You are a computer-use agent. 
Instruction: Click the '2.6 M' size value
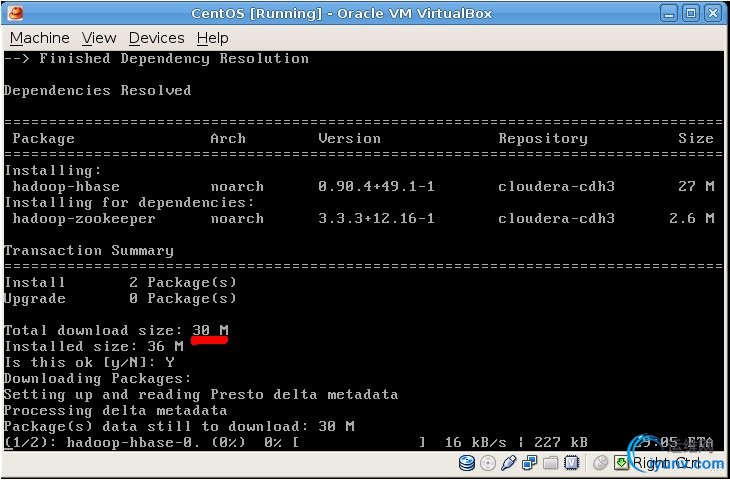(x=692, y=218)
